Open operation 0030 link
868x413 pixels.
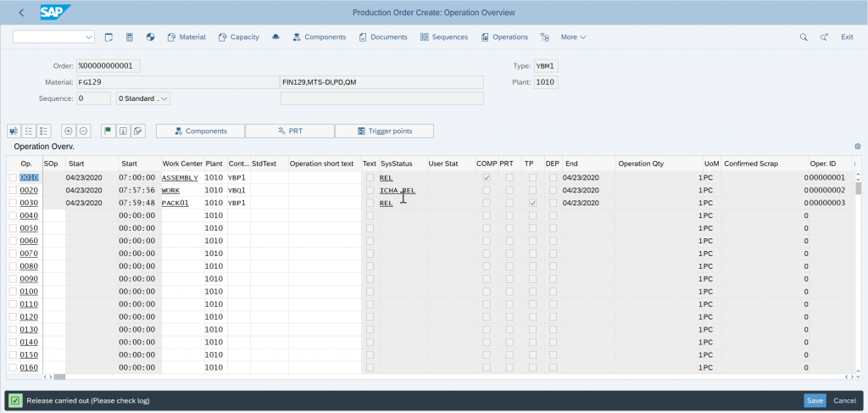(x=29, y=204)
